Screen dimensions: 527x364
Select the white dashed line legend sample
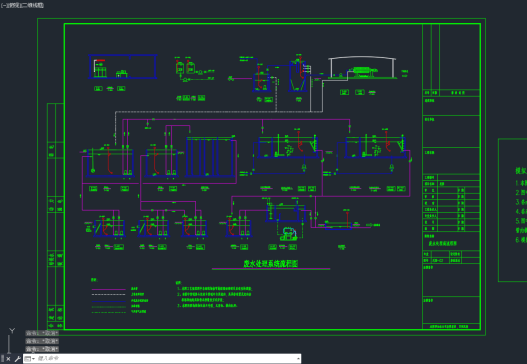(x=109, y=295)
